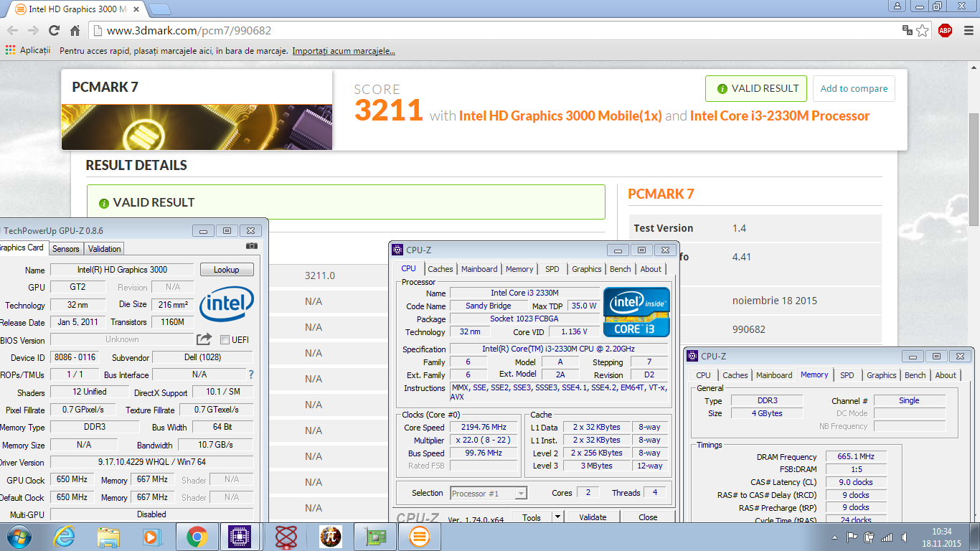
Task: Click the battery power tray icon
Action: click(x=870, y=537)
